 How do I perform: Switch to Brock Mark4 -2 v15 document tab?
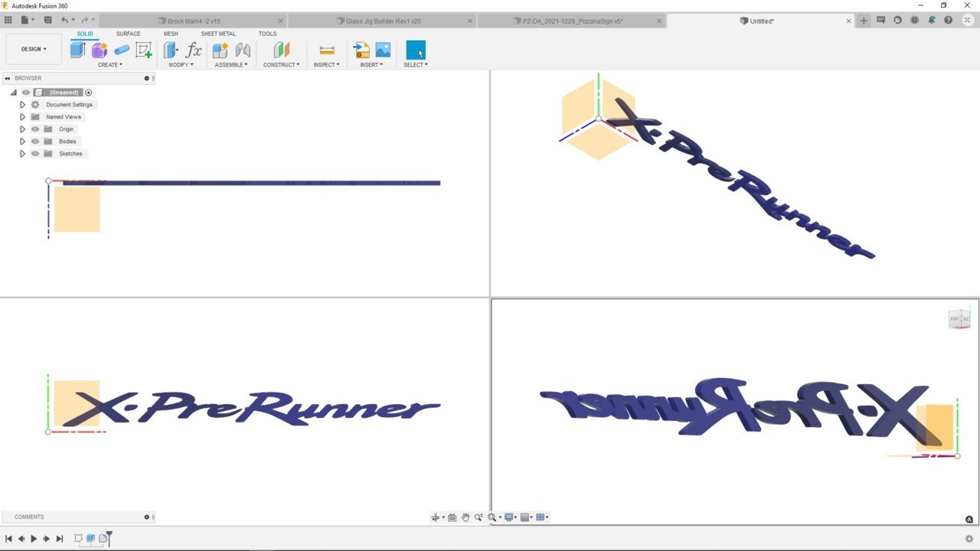pos(194,21)
